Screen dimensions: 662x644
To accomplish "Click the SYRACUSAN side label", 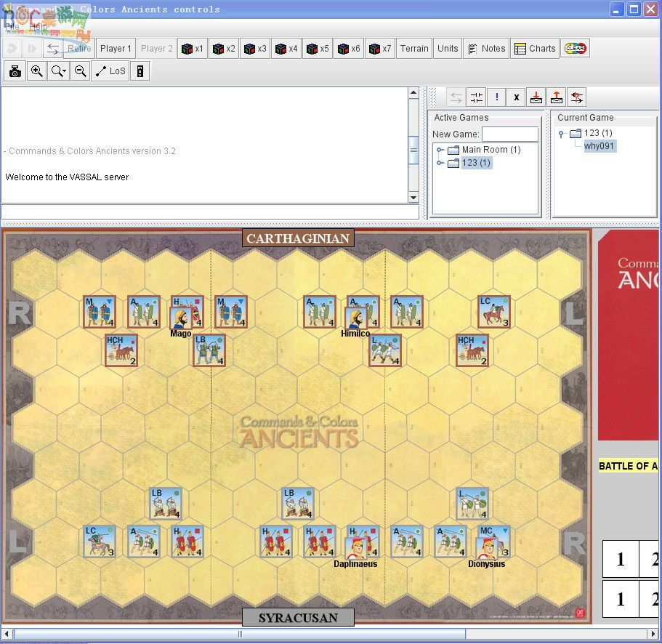I will pyautogui.click(x=298, y=617).
